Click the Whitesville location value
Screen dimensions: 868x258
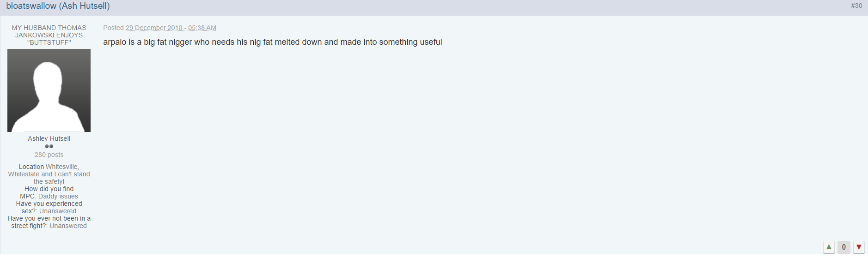coord(49,174)
